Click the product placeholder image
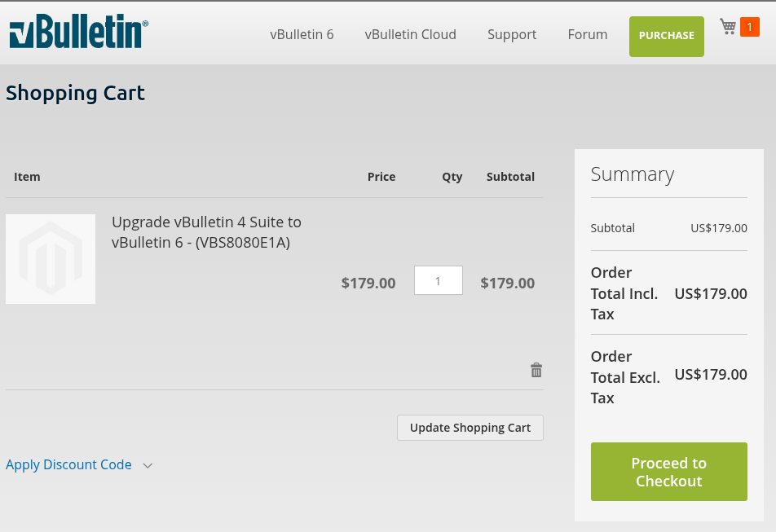This screenshot has height=532, width=776. (51, 258)
